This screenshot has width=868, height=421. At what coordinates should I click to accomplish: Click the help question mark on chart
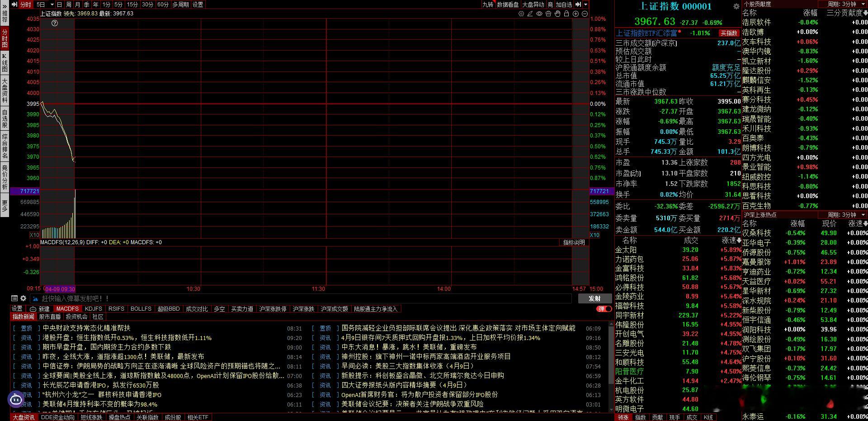[55, 23]
